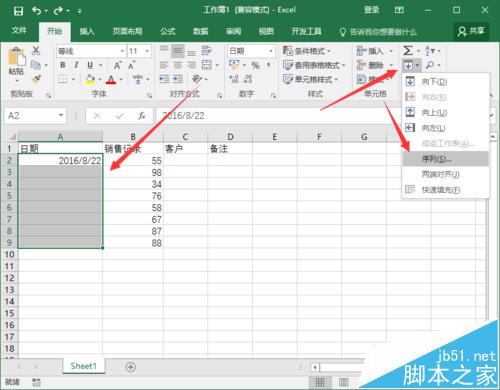Click the 登录 sign-in link

(x=371, y=10)
